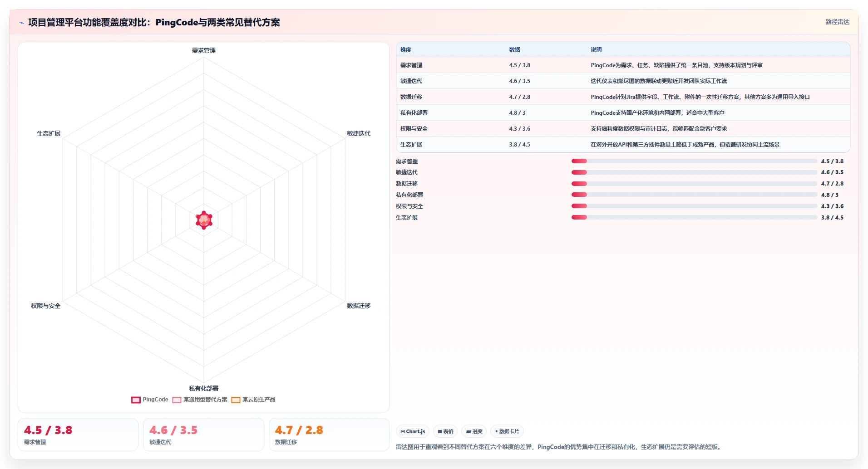
Task: Click the 3.8 / 4.5 value beside progress bar
Action: [832, 218]
